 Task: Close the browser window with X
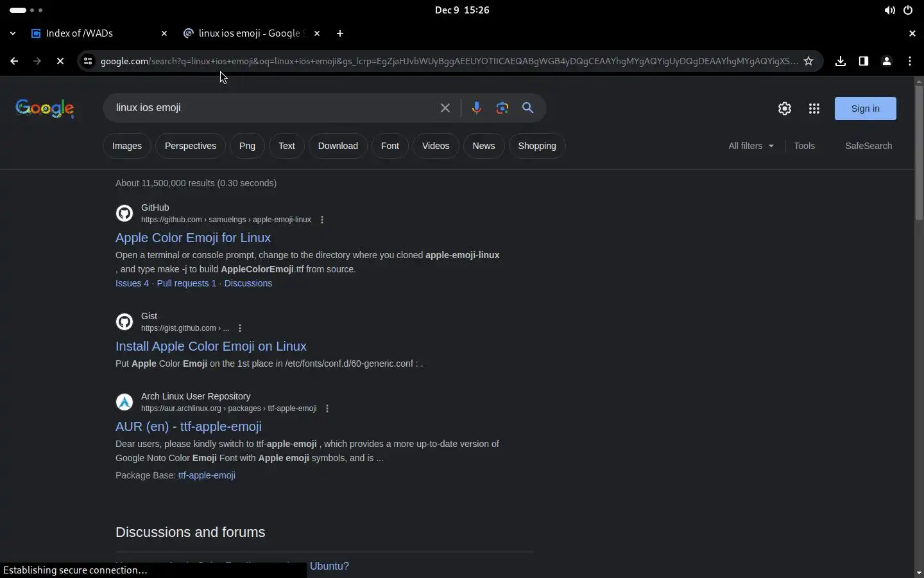point(912,33)
